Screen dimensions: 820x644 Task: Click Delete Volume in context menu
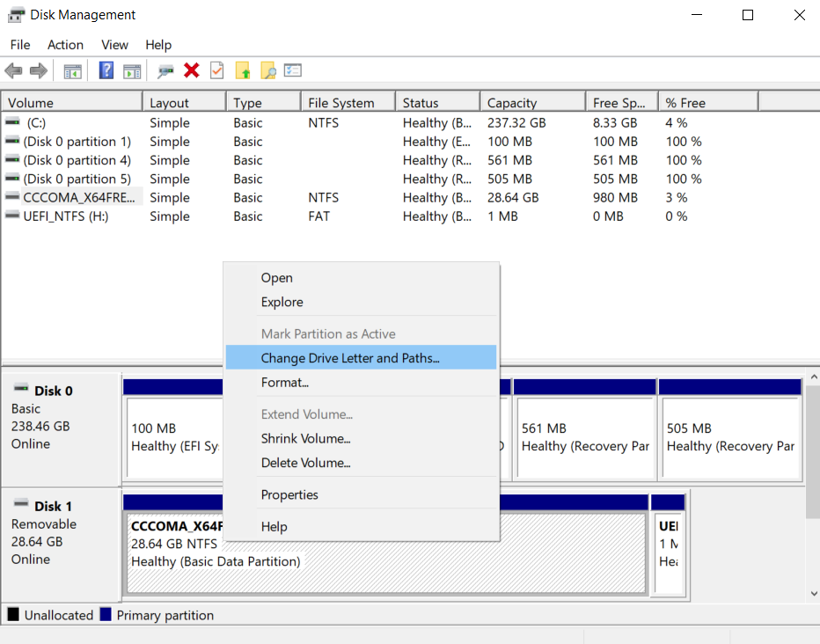pos(305,463)
